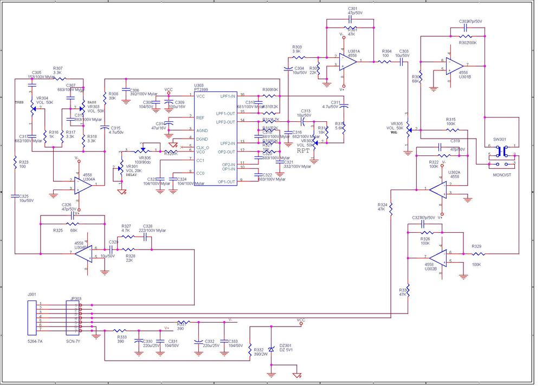This screenshot has height=392, width=555.
Task: Pick the U302B op-amp symbol
Action: [438, 258]
